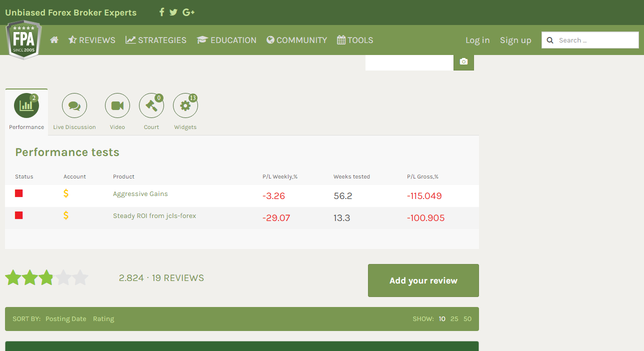Click the dollar account icon for Steady ROI
644x351 pixels.
66,215
